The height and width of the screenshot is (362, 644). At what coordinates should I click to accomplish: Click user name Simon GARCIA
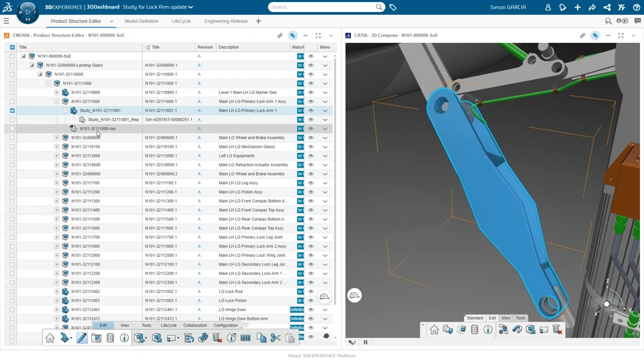pos(508,7)
